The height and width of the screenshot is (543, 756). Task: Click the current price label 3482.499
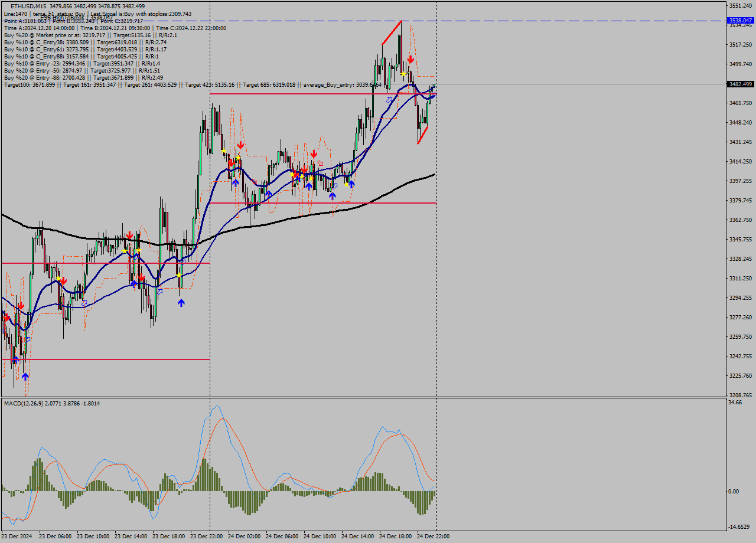(740, 84)
